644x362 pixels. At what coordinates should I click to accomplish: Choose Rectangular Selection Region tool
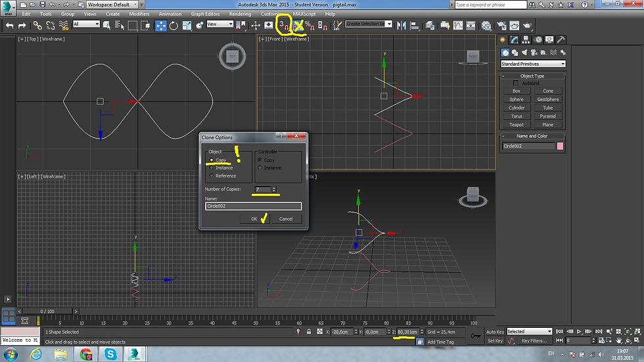coord(132,26)
